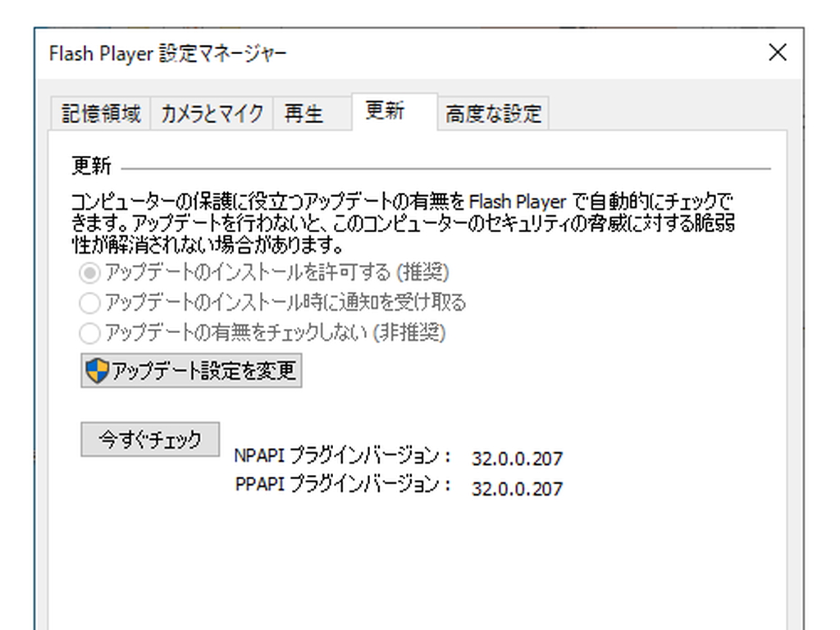Click the UAC shield icon on アップデート設定を変更
This screenshot has width=840, height=630.
coord(97,370)
